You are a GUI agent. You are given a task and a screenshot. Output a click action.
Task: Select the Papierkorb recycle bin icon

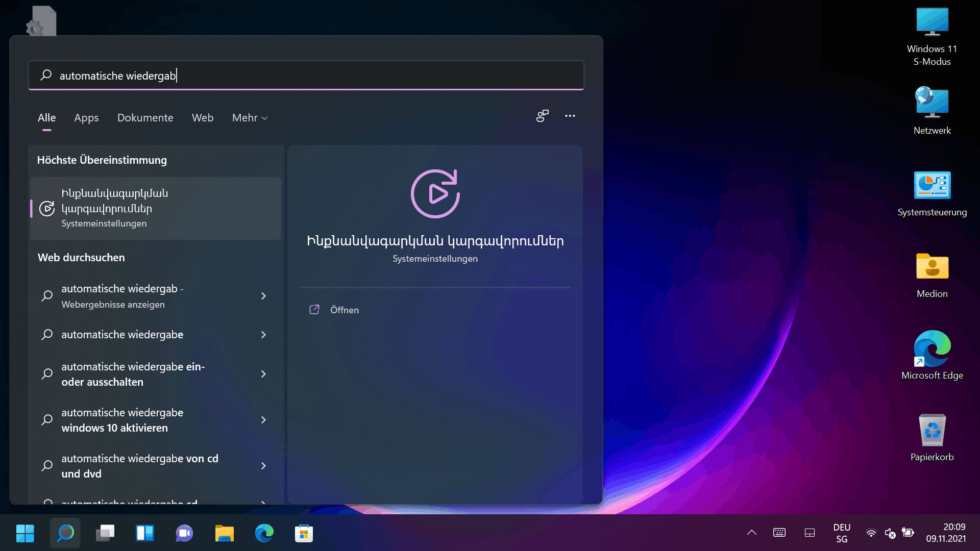932,438
